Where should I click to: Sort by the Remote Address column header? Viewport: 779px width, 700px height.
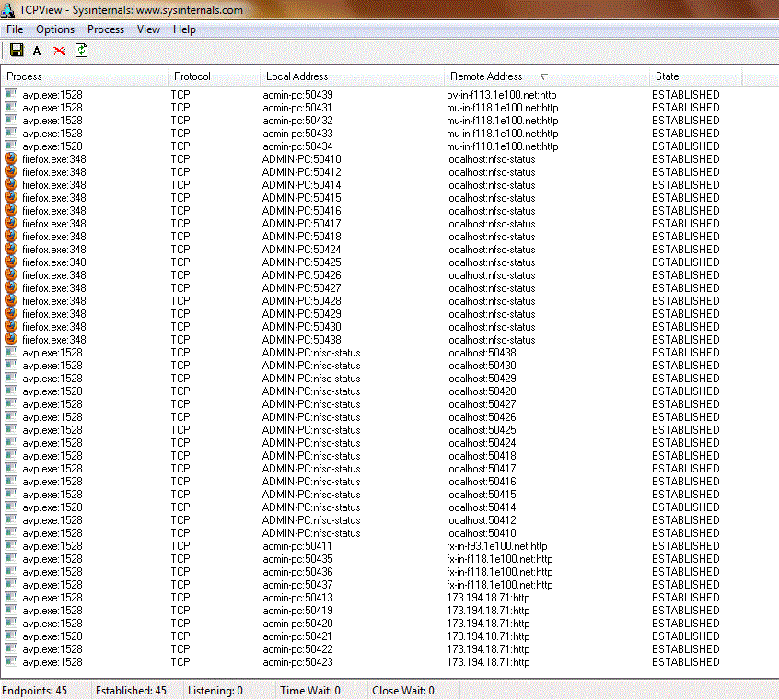pyautogui.click(x=546, y=76)
